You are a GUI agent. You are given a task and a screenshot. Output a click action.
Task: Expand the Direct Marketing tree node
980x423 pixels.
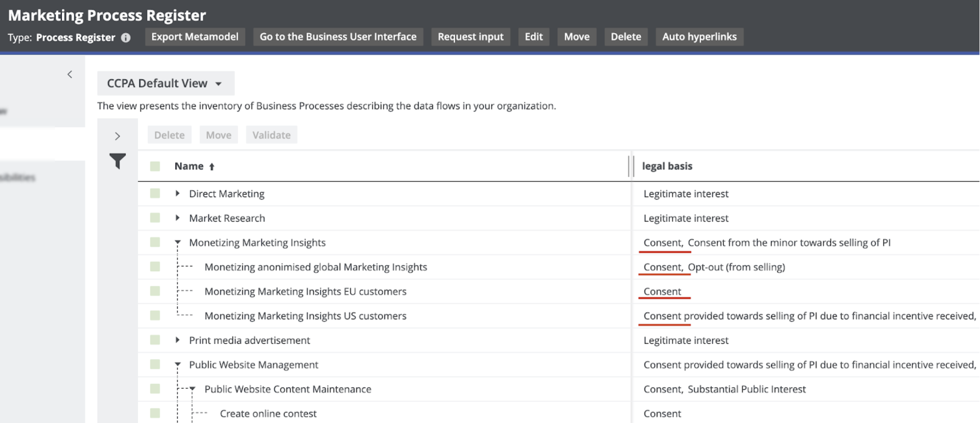[177, 193]
